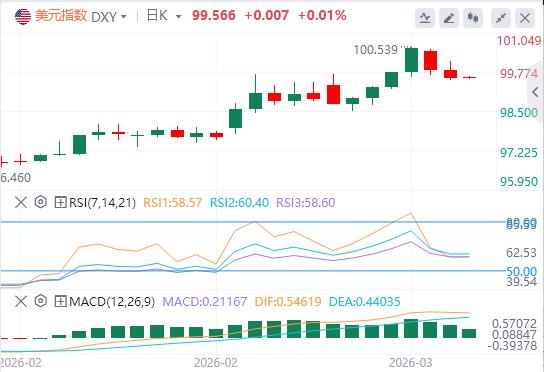
Task: Open the 日K timeframe dropdown
Action: tap(164, 16)
